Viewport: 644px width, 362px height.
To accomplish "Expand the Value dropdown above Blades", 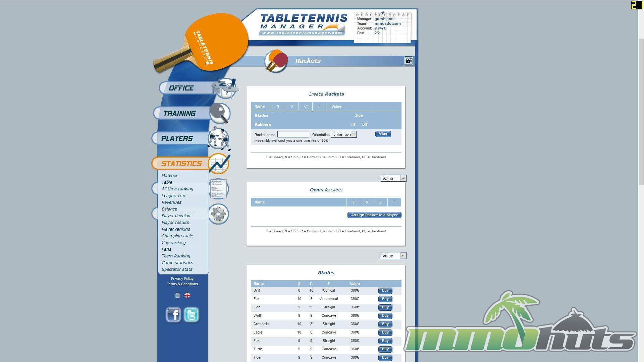I will [393, 256].
